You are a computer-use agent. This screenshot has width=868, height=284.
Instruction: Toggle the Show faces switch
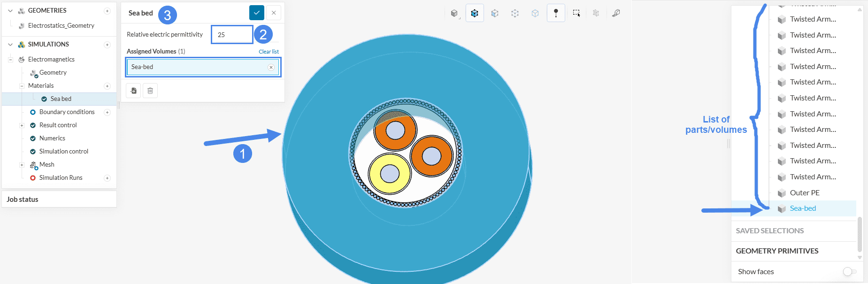click(849, 271)
